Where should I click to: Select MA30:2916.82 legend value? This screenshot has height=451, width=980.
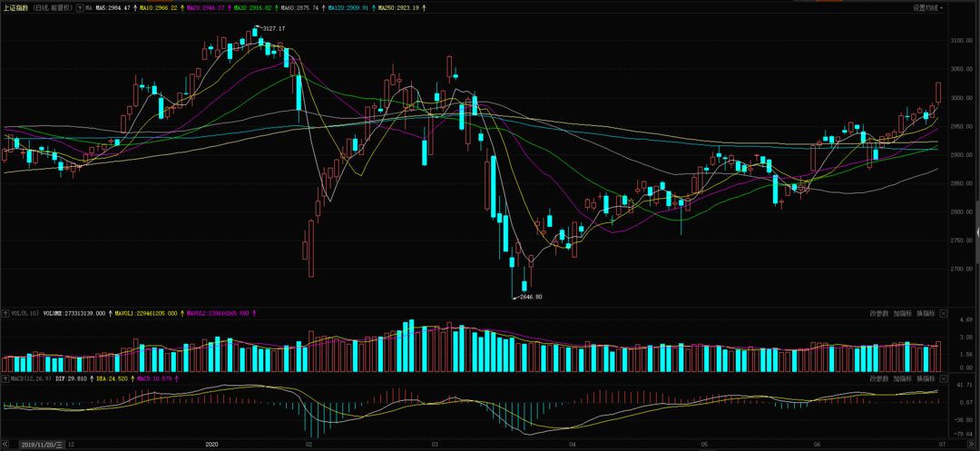[x=252, y=8]
